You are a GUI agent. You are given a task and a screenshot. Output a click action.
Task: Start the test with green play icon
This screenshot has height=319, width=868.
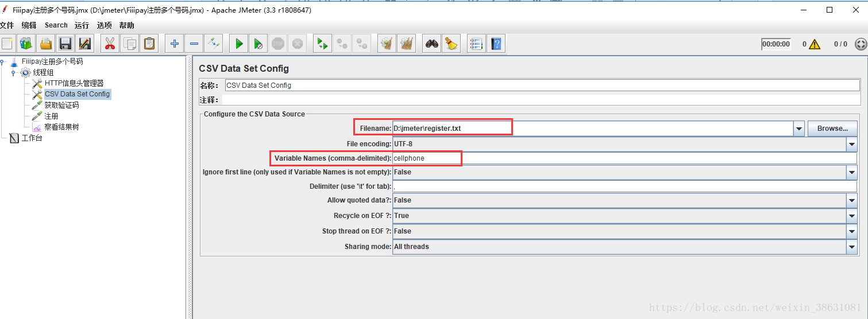click(x=239, y=44)
